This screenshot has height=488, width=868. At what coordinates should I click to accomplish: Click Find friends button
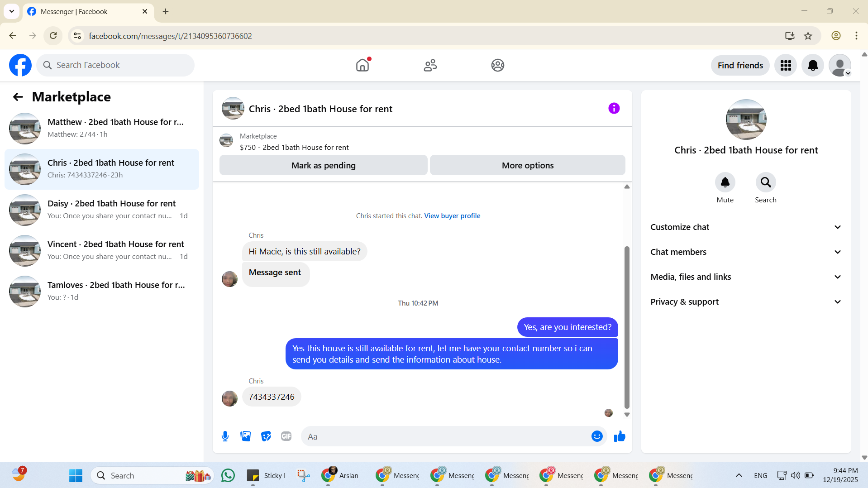point(740,66)
